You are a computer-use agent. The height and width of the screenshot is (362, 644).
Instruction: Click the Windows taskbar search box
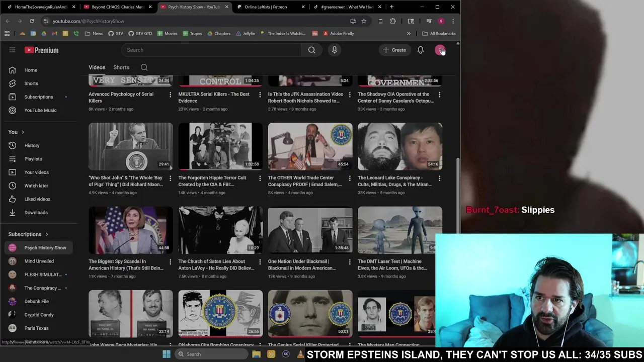[210, 354]
